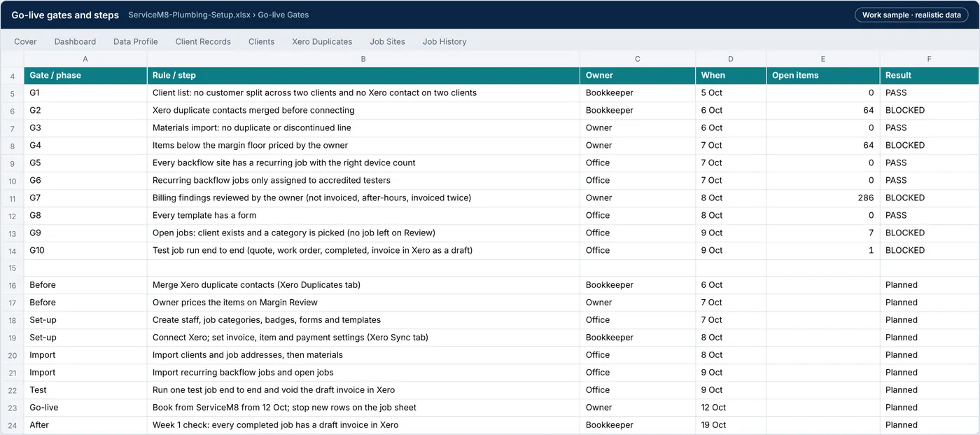This screenshot has width=980, height=435.
Task: Select row number 24
Action: pos(12,425)
